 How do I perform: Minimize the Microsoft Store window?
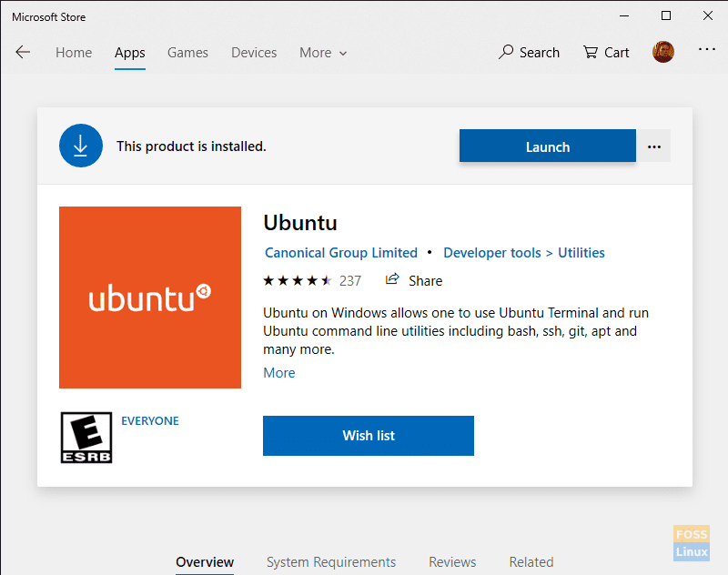[x=624, y=16]
